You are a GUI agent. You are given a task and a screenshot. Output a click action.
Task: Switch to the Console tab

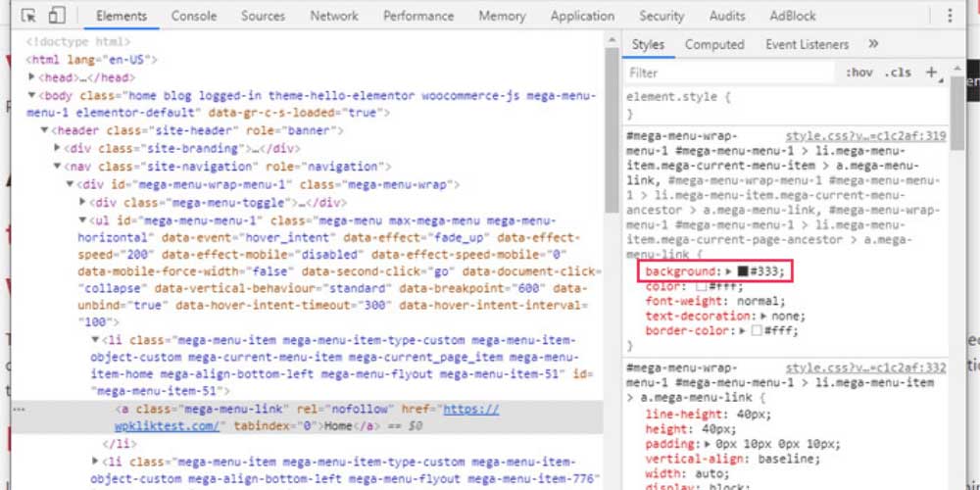click(194, 16)
